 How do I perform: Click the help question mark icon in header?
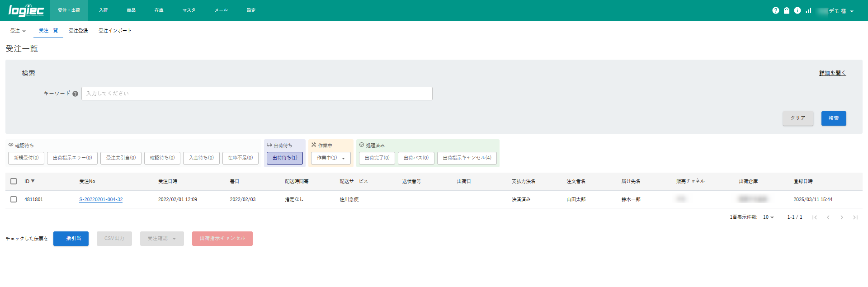pos(775,10)
